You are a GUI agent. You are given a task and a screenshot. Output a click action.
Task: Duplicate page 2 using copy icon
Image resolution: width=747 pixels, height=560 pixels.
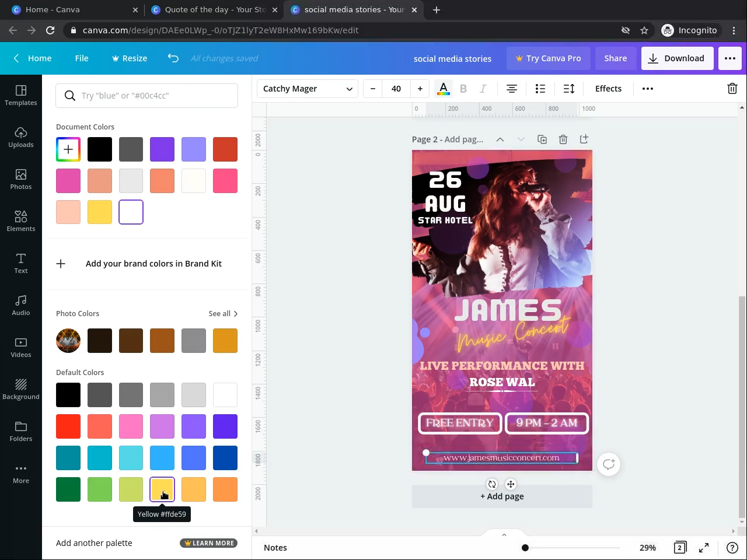click(542, 139)
